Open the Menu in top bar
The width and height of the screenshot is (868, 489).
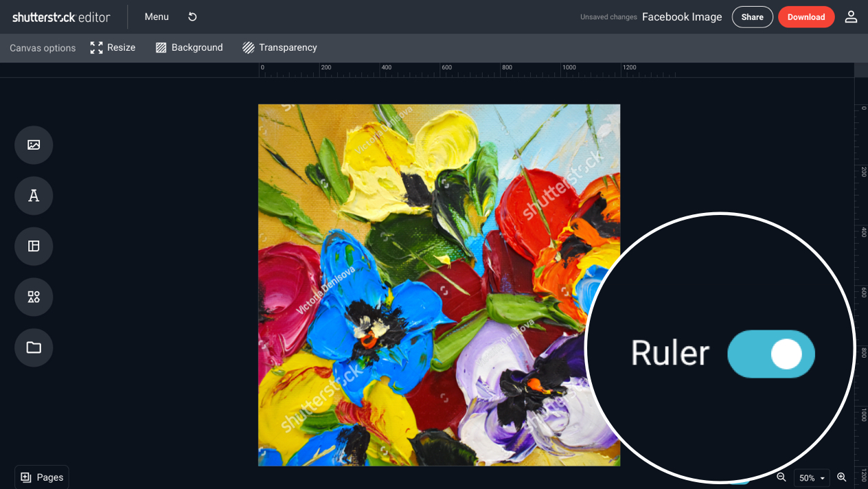click(157, 16)
